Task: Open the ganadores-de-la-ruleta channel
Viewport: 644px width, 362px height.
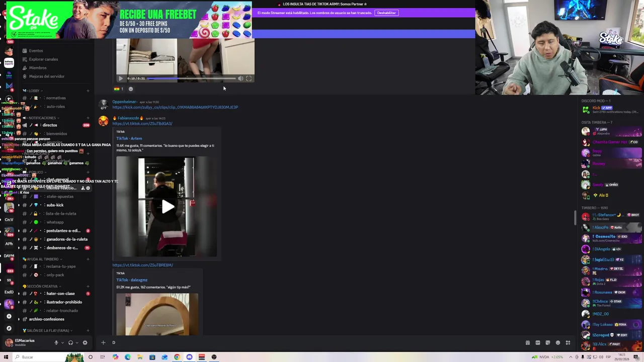Action: pyautogui.click(x=55, y=239)
